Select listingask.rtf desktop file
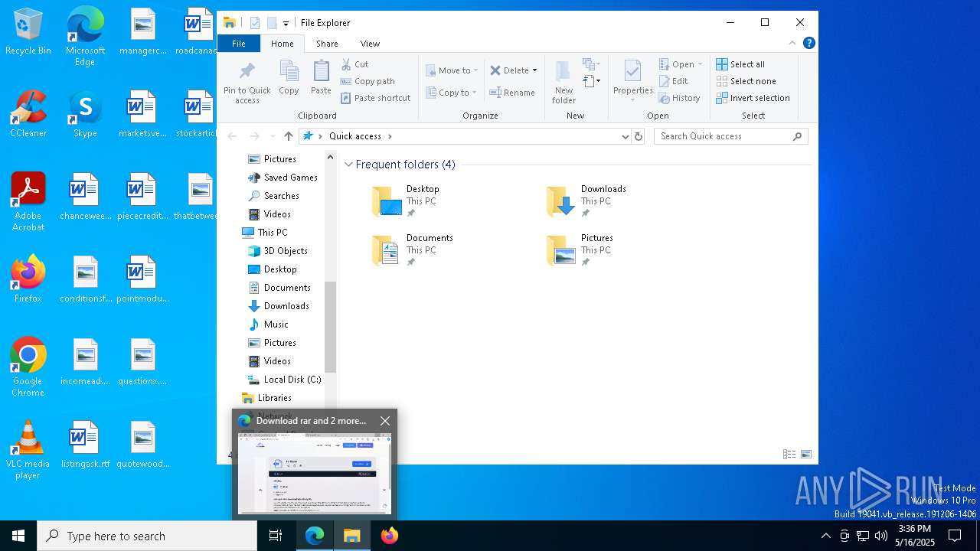Image resolution: width=980 pixels, height=551 pixels. pos(85,445)
